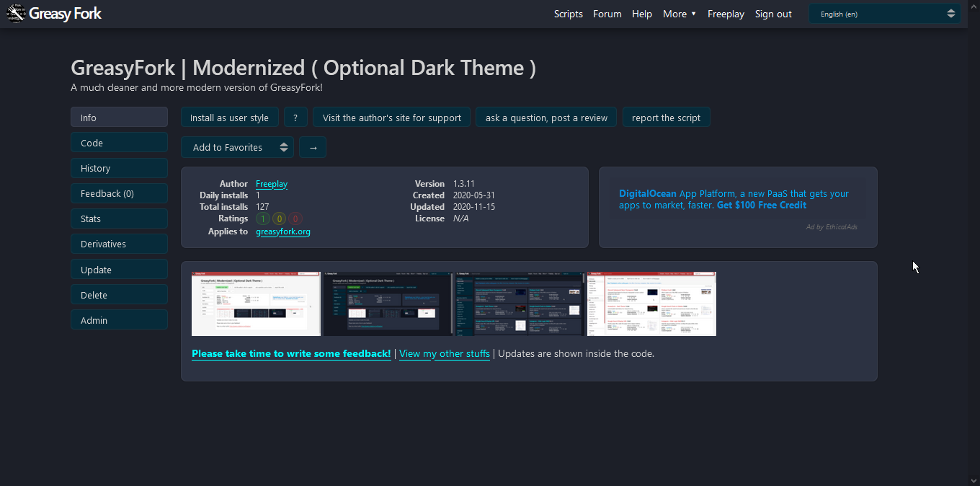The width and height of the screenshot is (980, 486).
Task: Click the total installs value 127
Action: click(262, 207)
